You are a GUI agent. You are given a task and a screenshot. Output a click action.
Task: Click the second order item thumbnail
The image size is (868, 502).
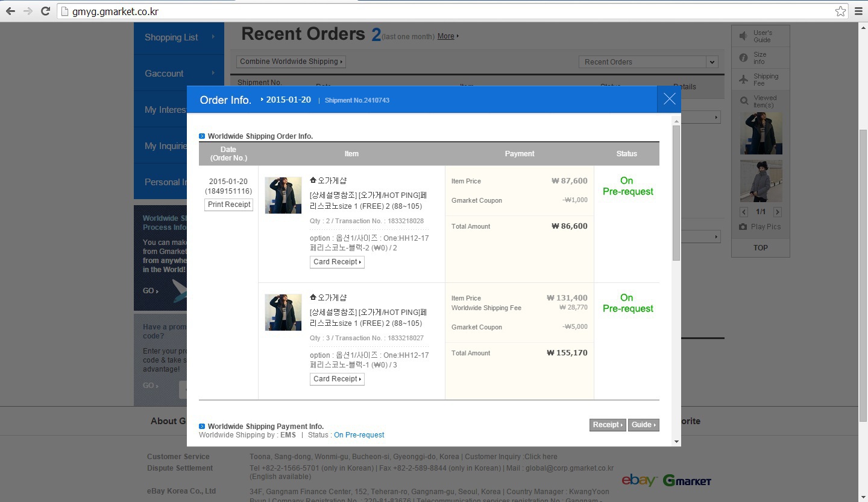pyautogui.click(x=283, y=313)
